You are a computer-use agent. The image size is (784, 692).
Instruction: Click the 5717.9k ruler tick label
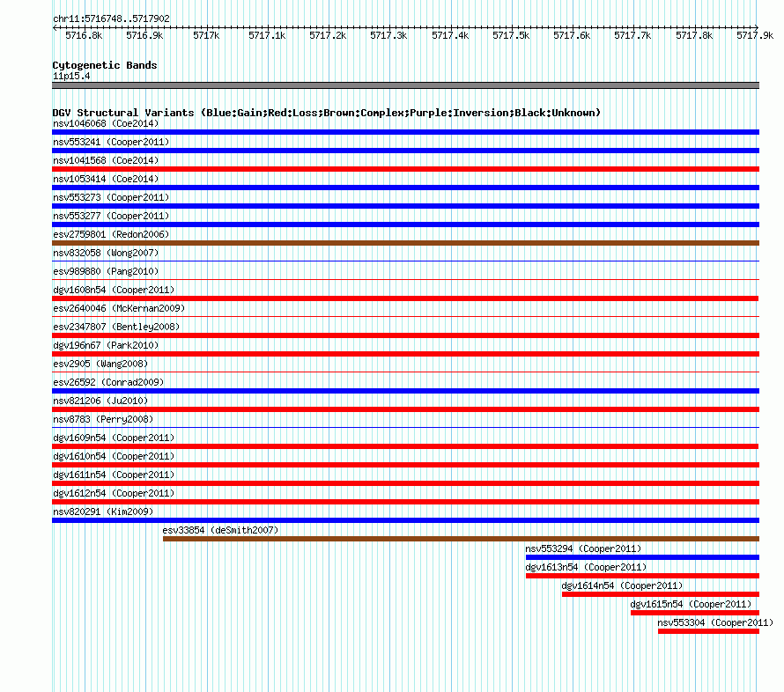(x=755, y=35)
